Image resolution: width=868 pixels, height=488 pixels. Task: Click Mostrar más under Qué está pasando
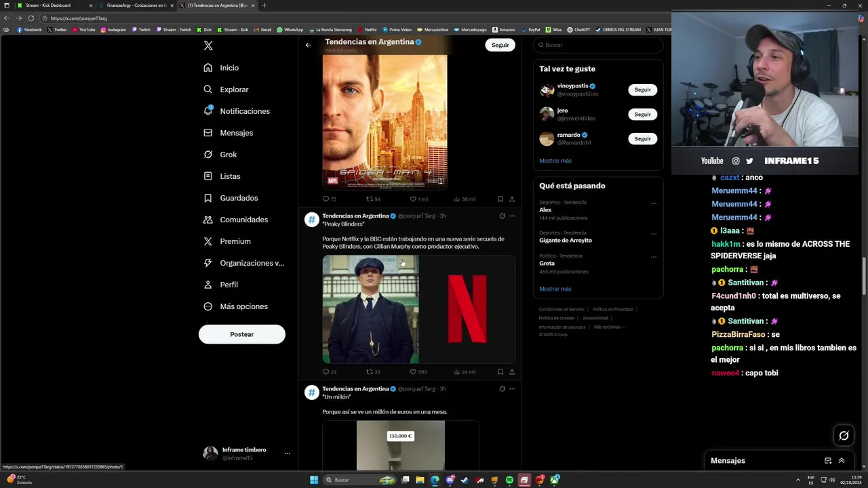point(555,289)
